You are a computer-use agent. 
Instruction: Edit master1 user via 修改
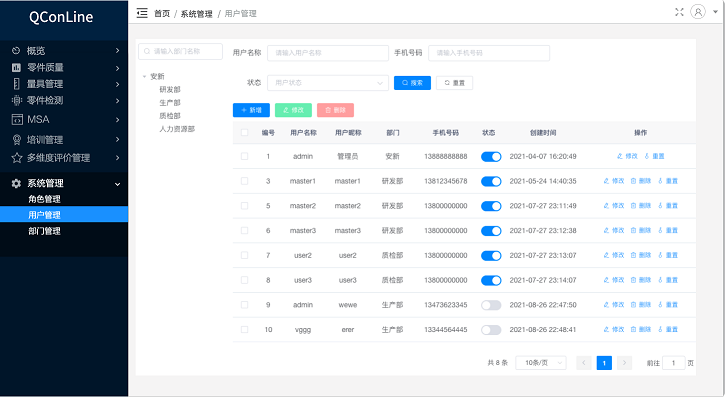(x=614, y=181)
